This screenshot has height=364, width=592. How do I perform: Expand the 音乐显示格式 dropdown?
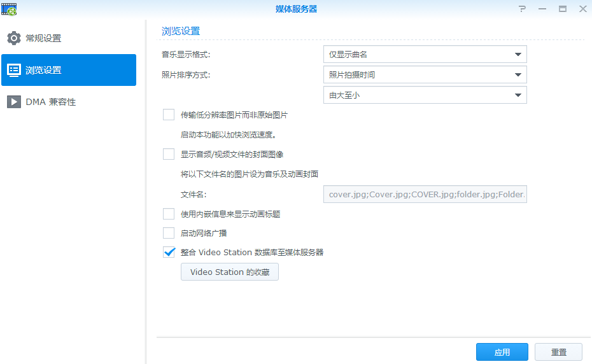click(425, 55)
